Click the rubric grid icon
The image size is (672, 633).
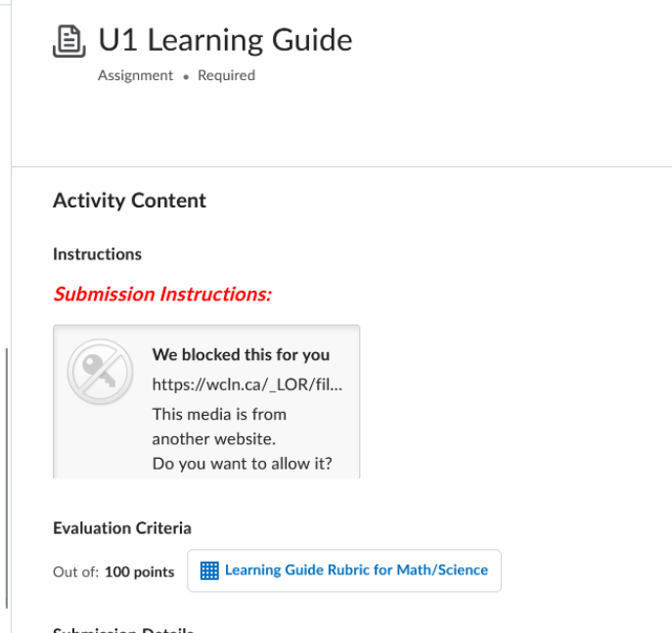pyautogui.click(x=208, y=570)
